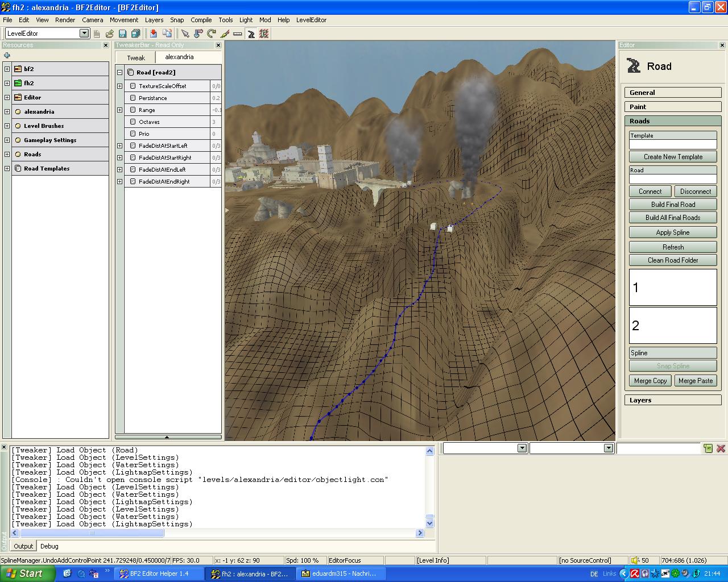Image resolution: width=728 pixels, height=582 pixels.
Task: Open the Camera menu
Action: click(92, 20)
